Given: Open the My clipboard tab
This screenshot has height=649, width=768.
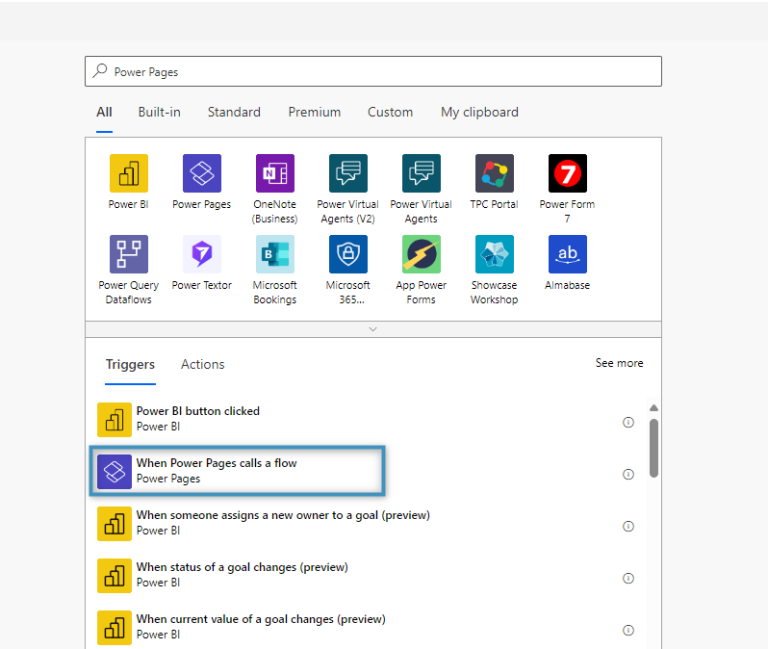Looking at the screenshot, I should [480, 112].
